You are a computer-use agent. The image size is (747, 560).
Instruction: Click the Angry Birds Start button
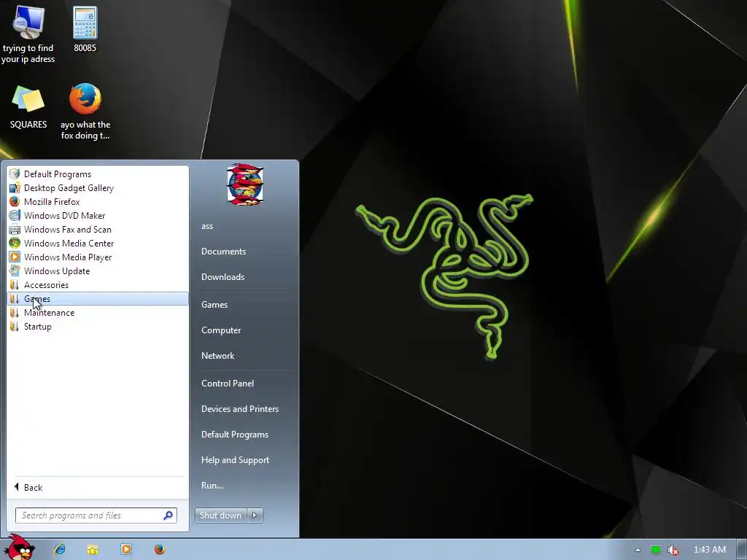click(x=19, y=548)
